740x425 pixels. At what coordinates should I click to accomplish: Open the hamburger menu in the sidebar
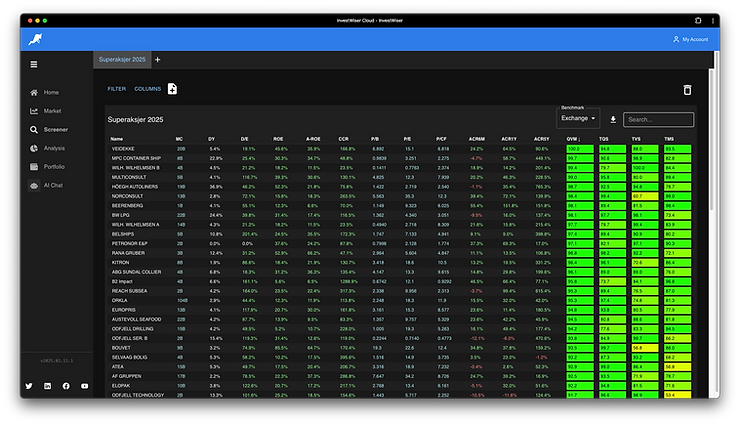pyautogui.click(x=34, y=64)
